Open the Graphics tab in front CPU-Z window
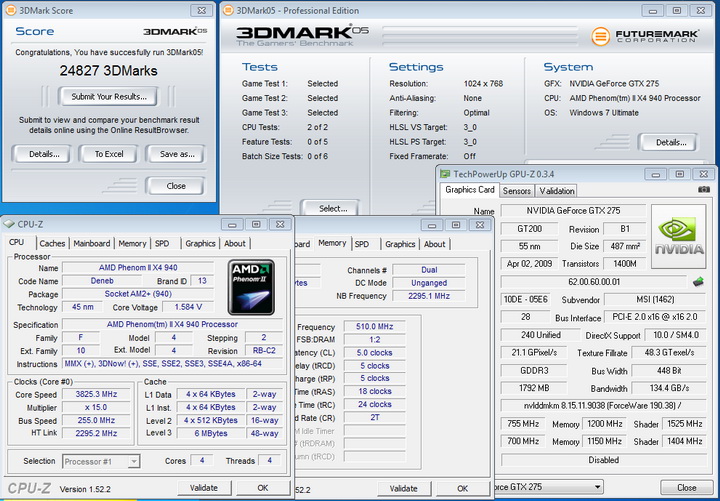Screen dimensions: 720x501 pyautogui.click(x=200, y=243)
